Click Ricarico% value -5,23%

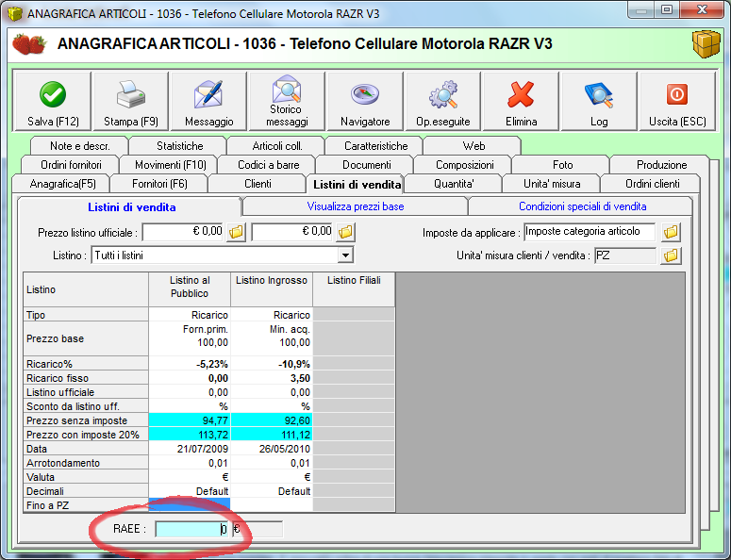(190, 364)
